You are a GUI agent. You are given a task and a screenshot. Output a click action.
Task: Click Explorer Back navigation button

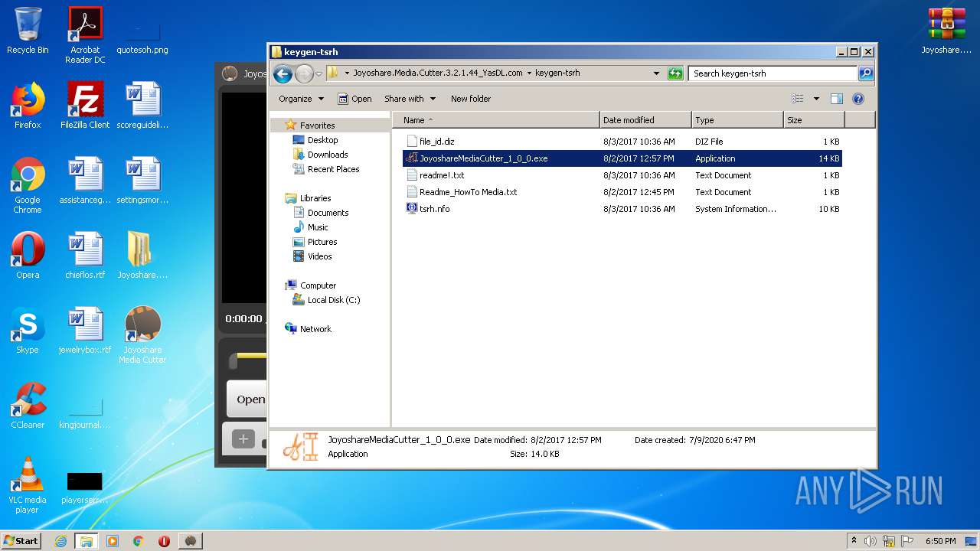coord(283,73)
